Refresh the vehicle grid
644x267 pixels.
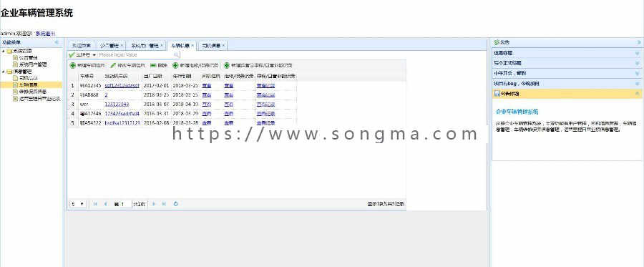point(176,204)
